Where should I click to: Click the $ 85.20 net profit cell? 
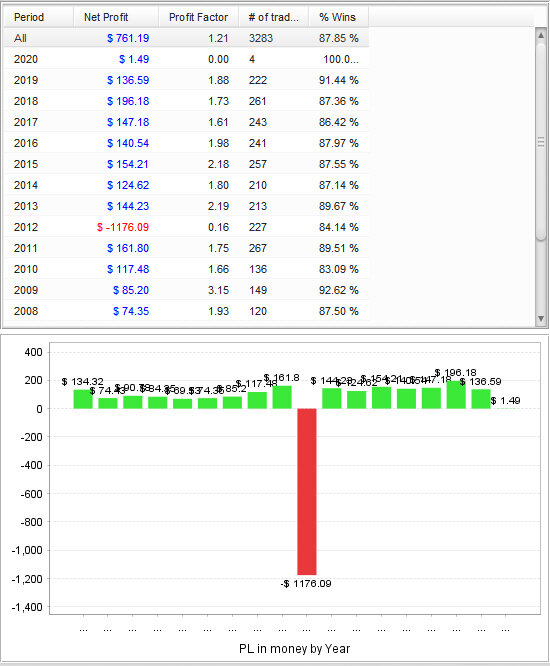[131, 291]
